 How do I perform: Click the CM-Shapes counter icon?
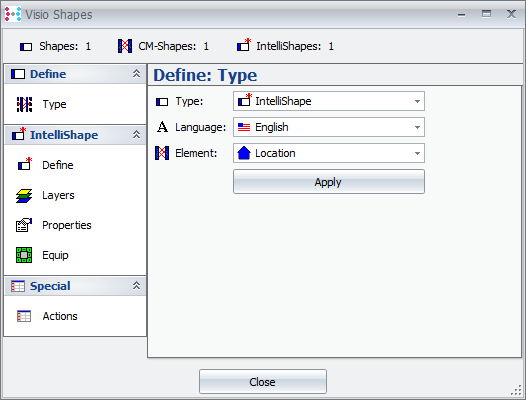(x=125, y=46)
